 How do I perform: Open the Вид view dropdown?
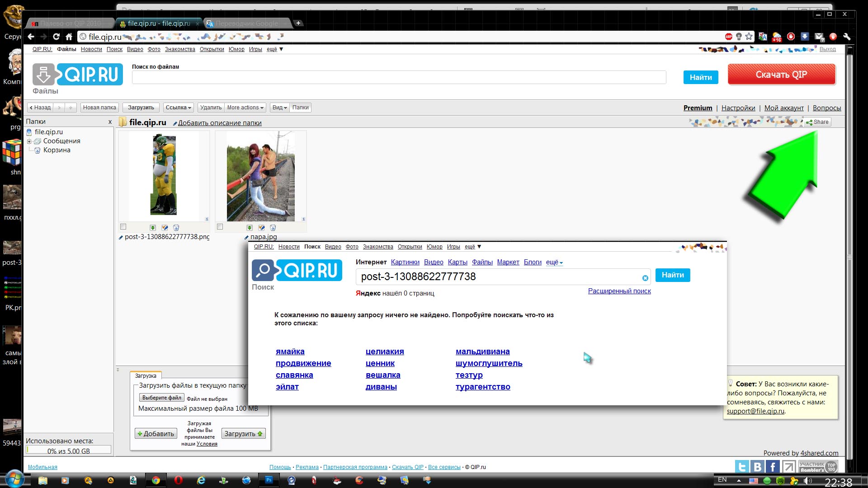tap(280, 108)
